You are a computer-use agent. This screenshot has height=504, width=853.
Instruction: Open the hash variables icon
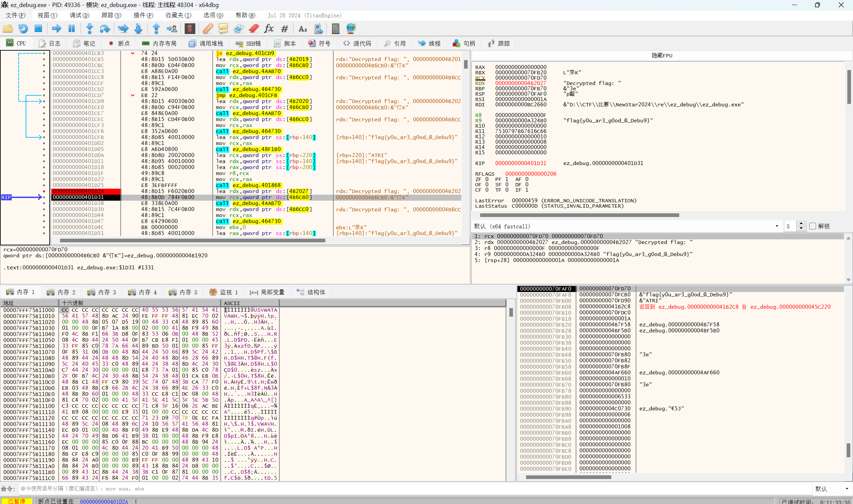(x=285, y=29)
